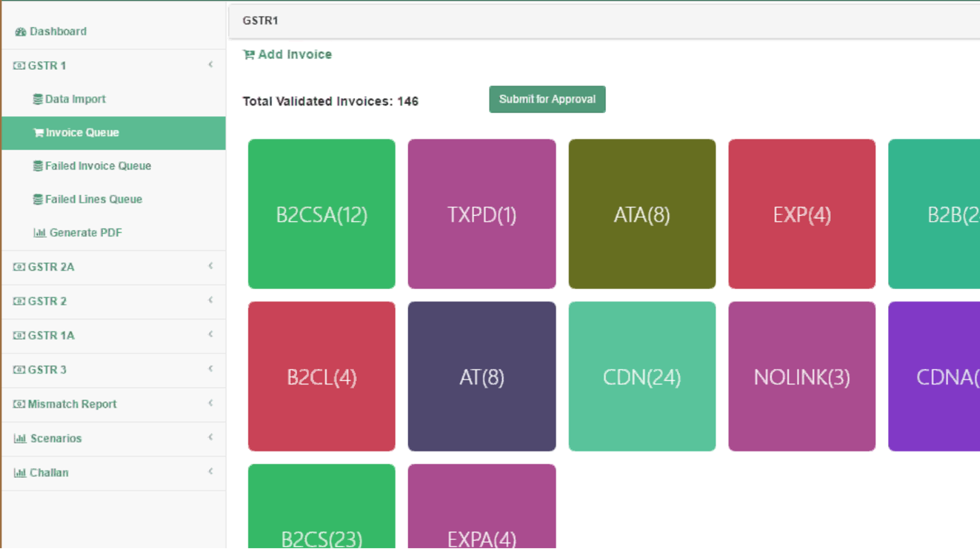Viewport: 980px width, 551px height.
Task: Click the GSTR1 page header text
Action: coord(260,20)
